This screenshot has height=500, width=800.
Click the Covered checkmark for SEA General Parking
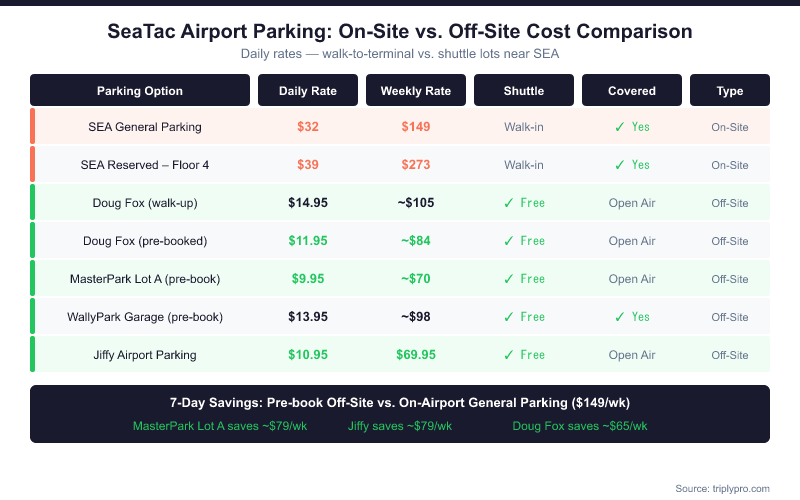(620, 127)
